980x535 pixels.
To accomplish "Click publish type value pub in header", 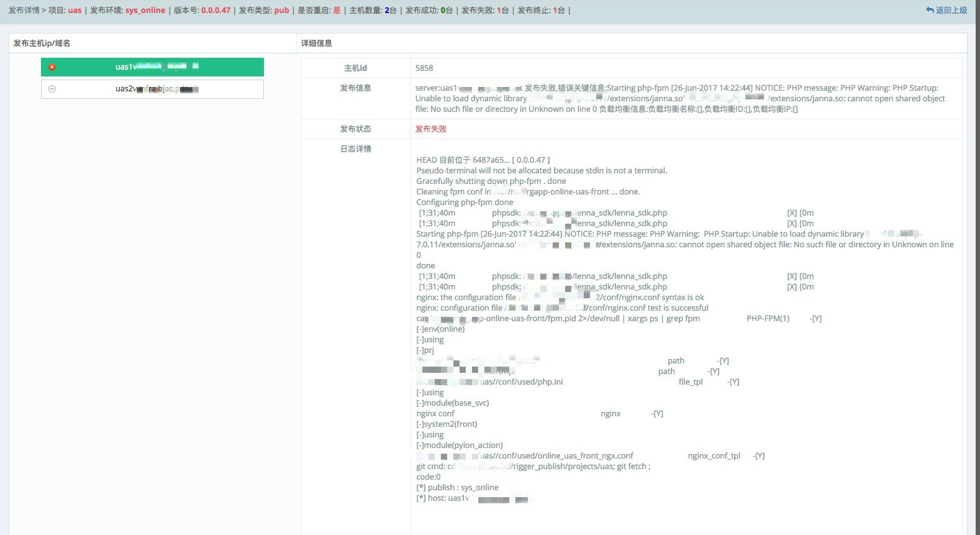I will [281, 10].
